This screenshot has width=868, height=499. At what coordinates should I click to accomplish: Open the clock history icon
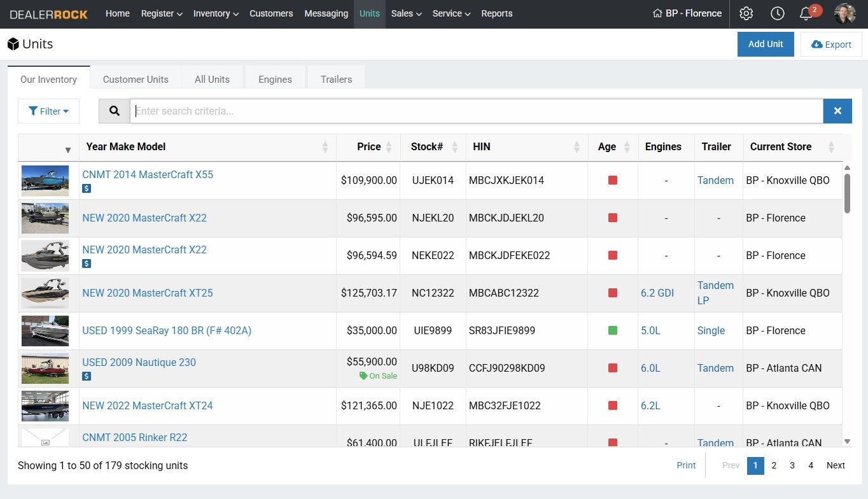click(x=777, y=13)
